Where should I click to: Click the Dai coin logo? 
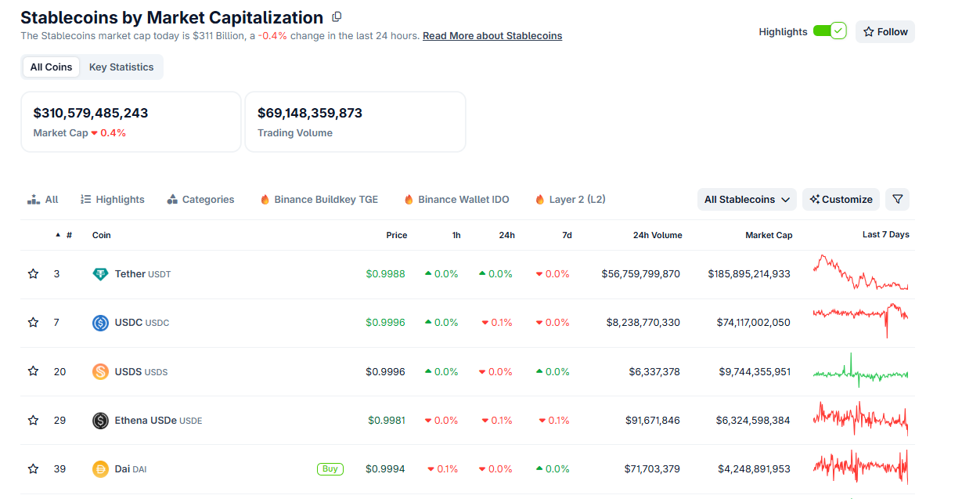pyautogui.click(x=100, y=468)
